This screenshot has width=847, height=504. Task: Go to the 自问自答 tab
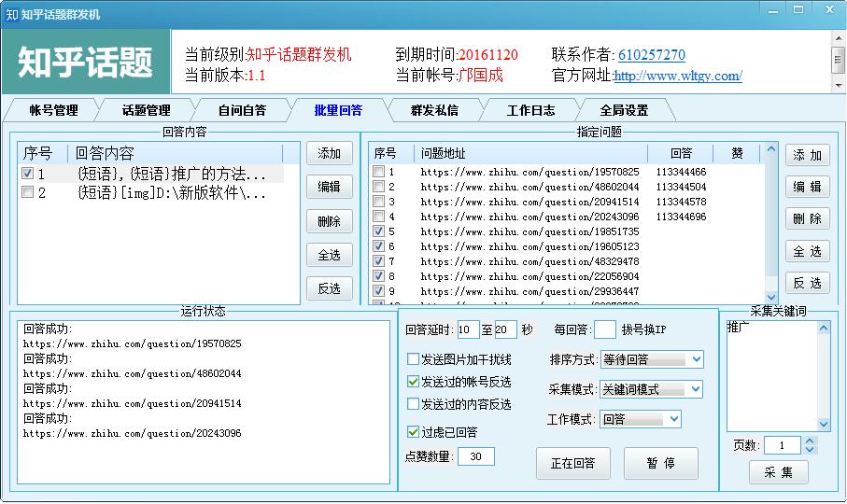coord(242,111)
